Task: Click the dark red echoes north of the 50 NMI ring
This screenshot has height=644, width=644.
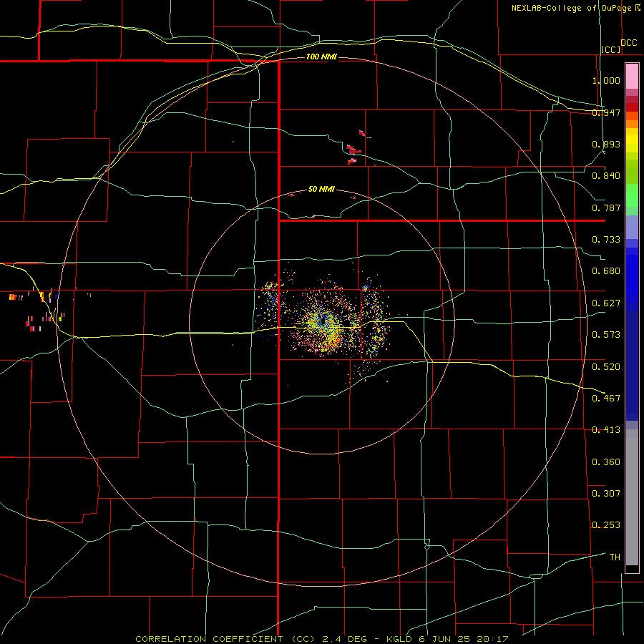Action: coord(356,148)
